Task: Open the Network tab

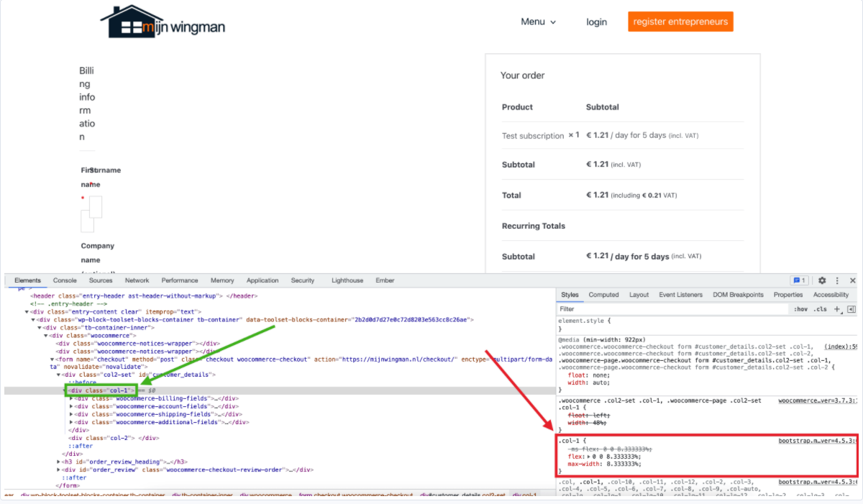Action: (137, 280)
